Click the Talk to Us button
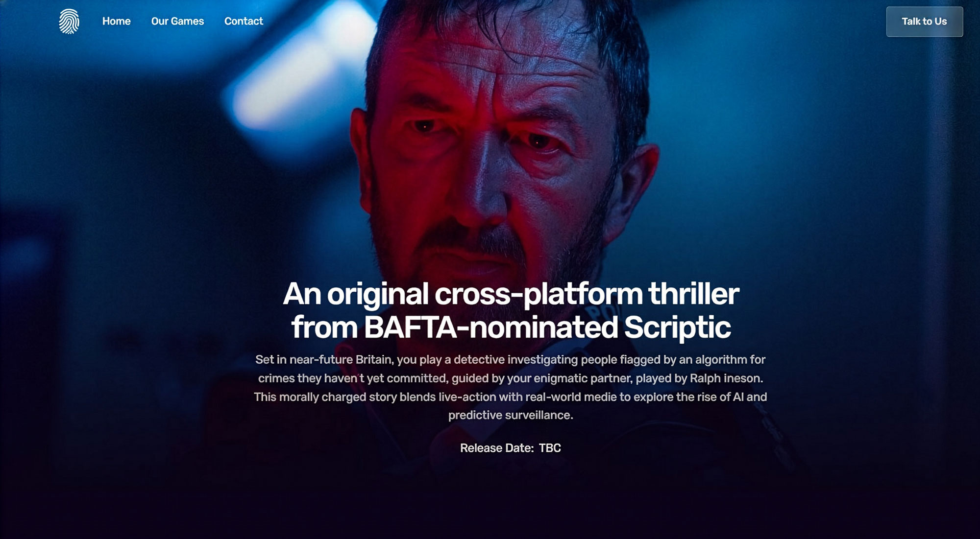Image resolution: width=980 pixels, height=539 pixels. tap(924, 22)
